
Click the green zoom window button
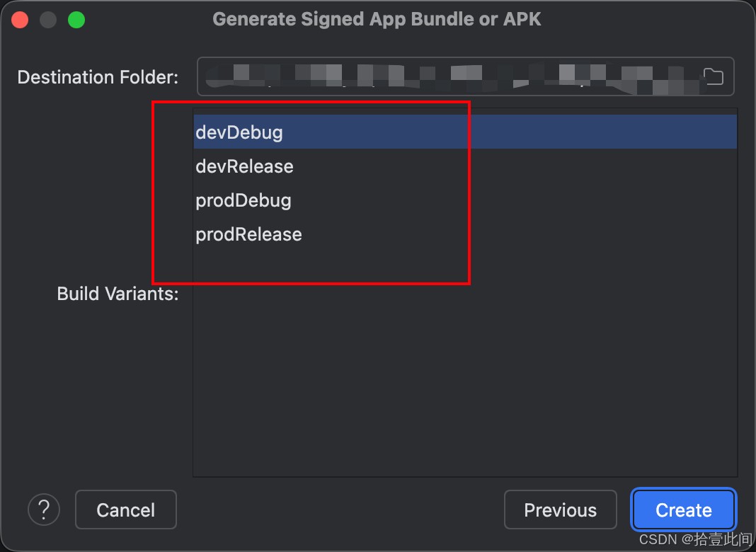click(76, 20)
